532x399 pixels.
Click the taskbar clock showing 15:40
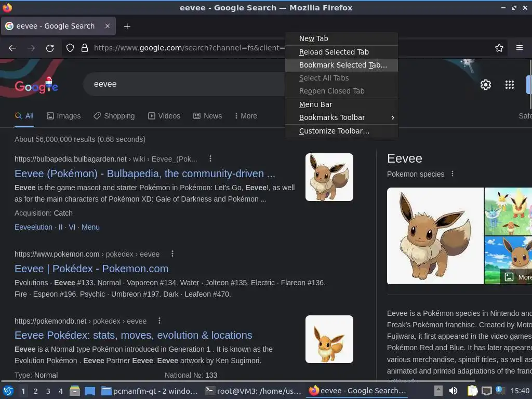point(520,391)
